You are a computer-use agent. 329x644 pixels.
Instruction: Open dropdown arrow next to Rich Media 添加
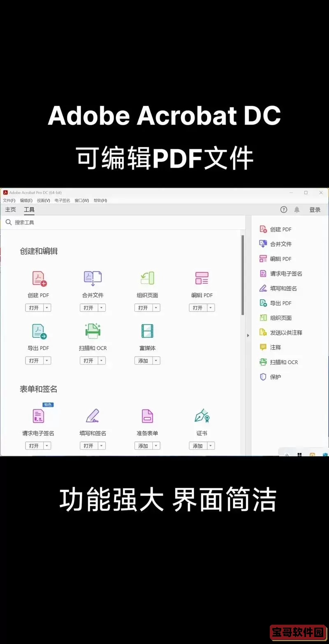[x=156, y=361]
